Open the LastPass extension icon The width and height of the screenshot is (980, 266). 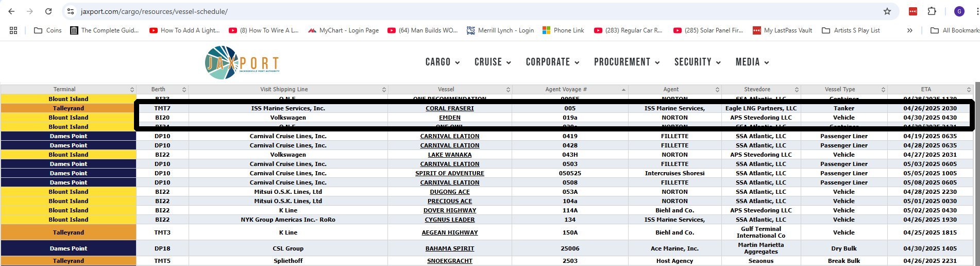pyautogui.click(x=913, y=11)
